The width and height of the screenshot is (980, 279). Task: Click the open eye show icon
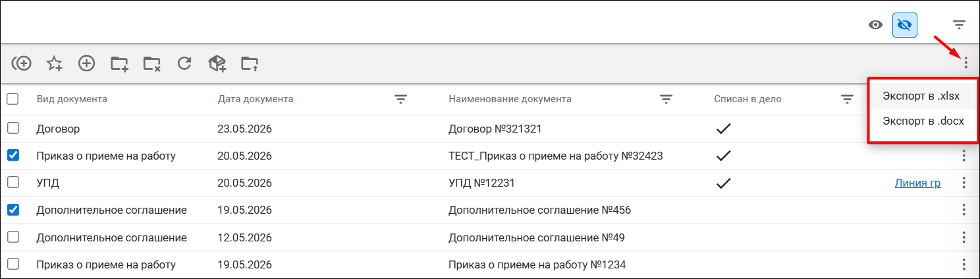875,25
